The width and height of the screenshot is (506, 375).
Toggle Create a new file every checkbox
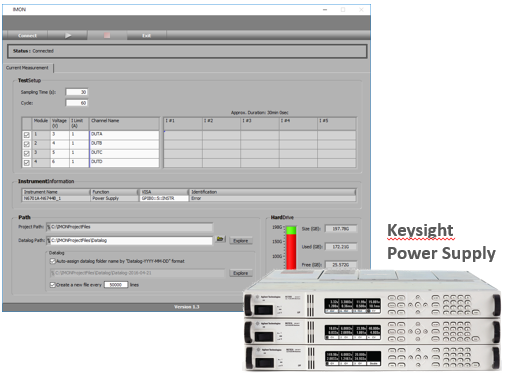pyautogui.click(x=52, y=285)
